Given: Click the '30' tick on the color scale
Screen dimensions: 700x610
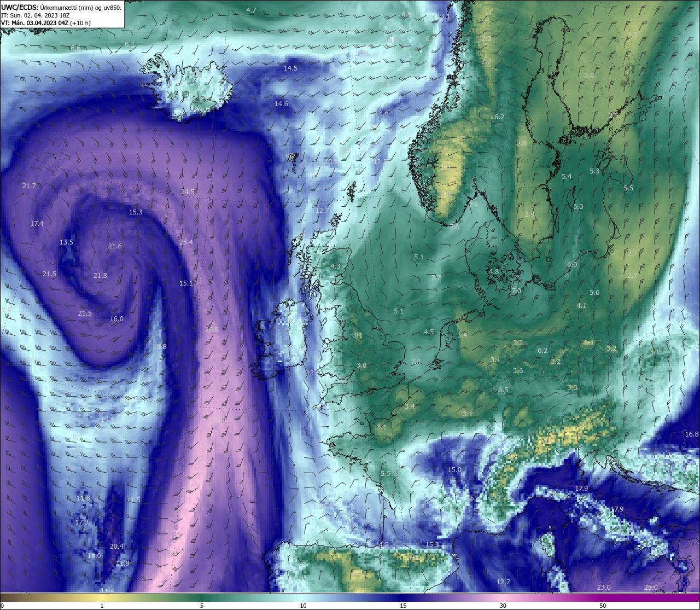Looking at the screenshot, I should 503,606.
